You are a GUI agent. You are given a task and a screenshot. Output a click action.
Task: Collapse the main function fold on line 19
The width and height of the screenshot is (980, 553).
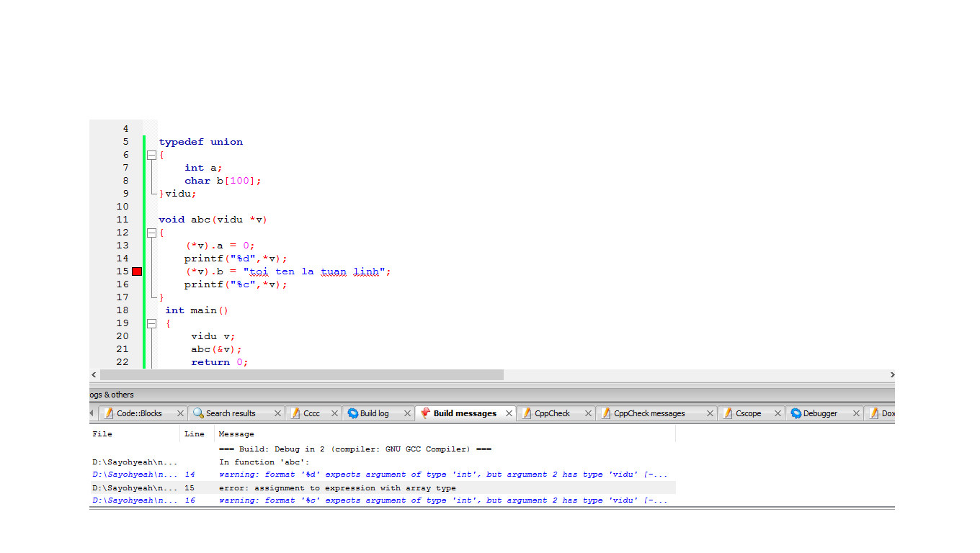[x=151, y=323]
